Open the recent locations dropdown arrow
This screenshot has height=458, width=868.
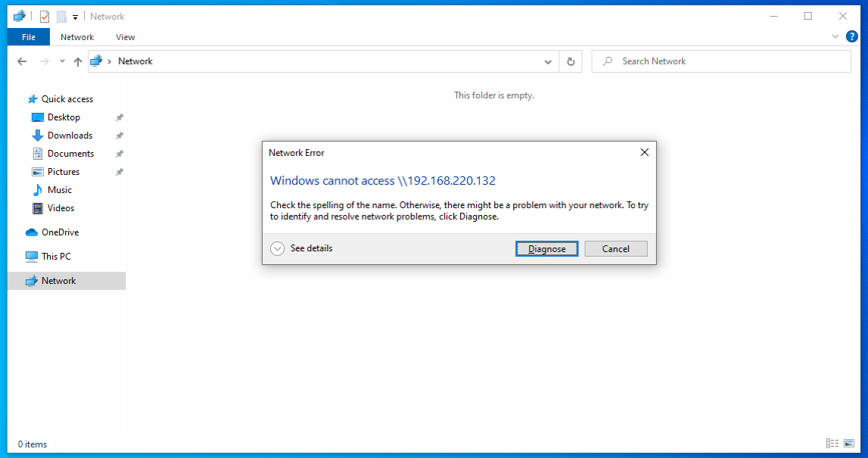(62, 61)
